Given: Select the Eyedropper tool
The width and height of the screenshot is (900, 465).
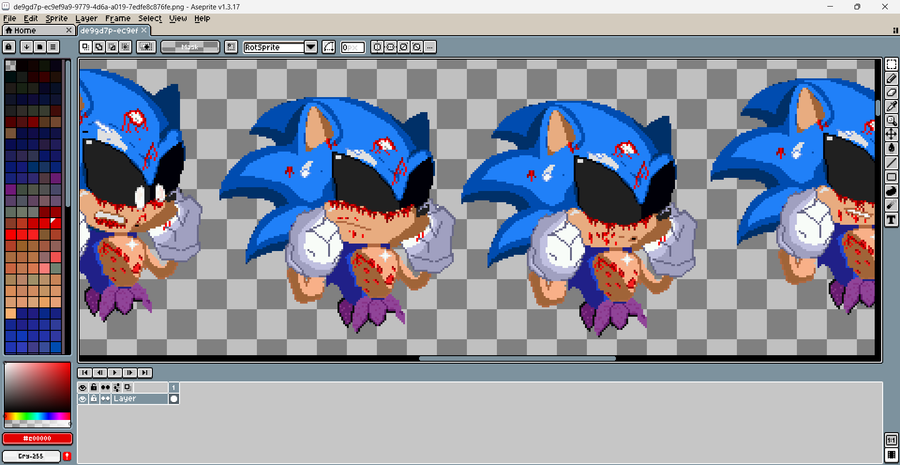Looking at the screenshot, I should click(891, 106).
